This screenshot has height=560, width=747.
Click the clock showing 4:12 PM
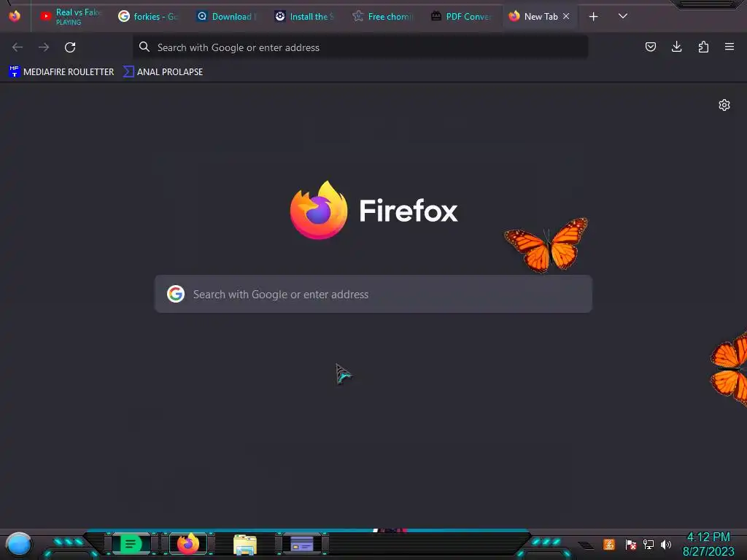[708, 537]
